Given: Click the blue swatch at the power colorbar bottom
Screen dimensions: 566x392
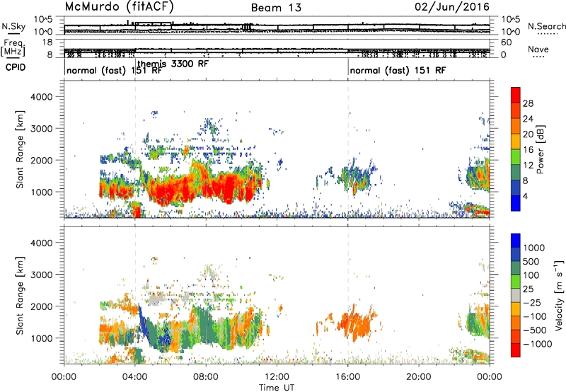Looking at the screenshot, I should pyautogui.click(x=516, y=204).
